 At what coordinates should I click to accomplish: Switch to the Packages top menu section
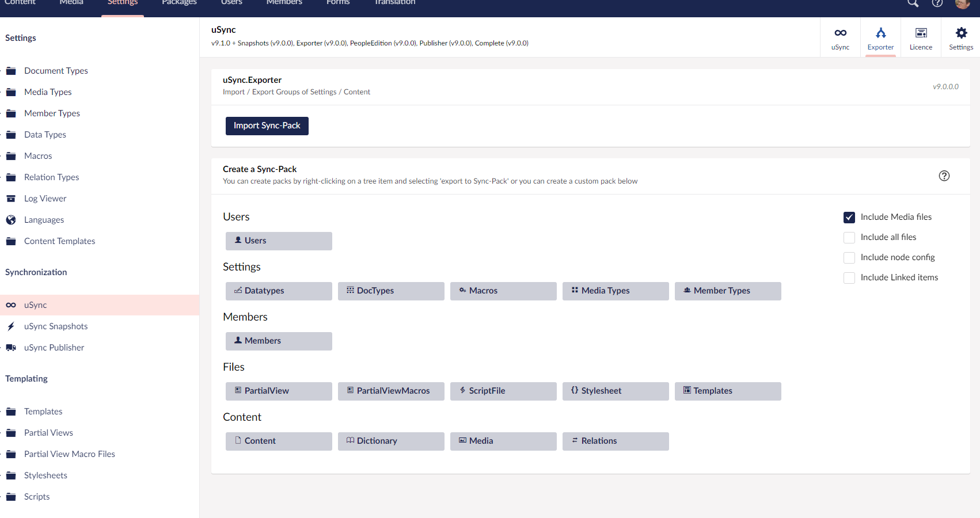[179, 3]
